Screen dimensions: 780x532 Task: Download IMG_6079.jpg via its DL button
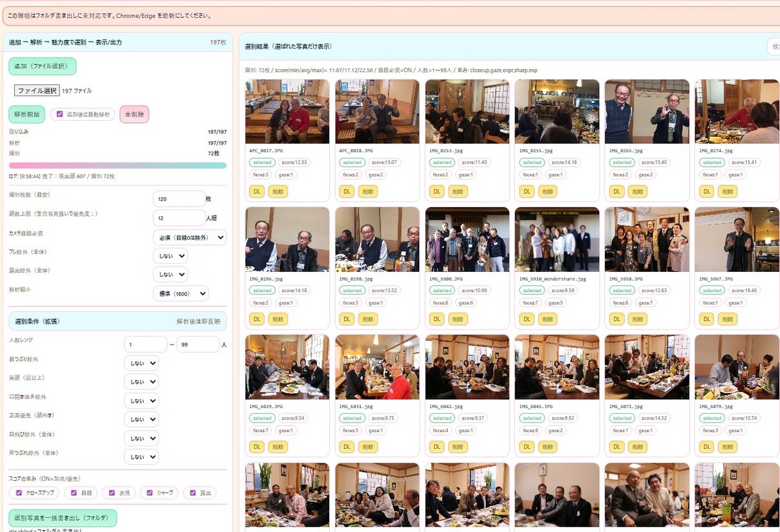706,447
